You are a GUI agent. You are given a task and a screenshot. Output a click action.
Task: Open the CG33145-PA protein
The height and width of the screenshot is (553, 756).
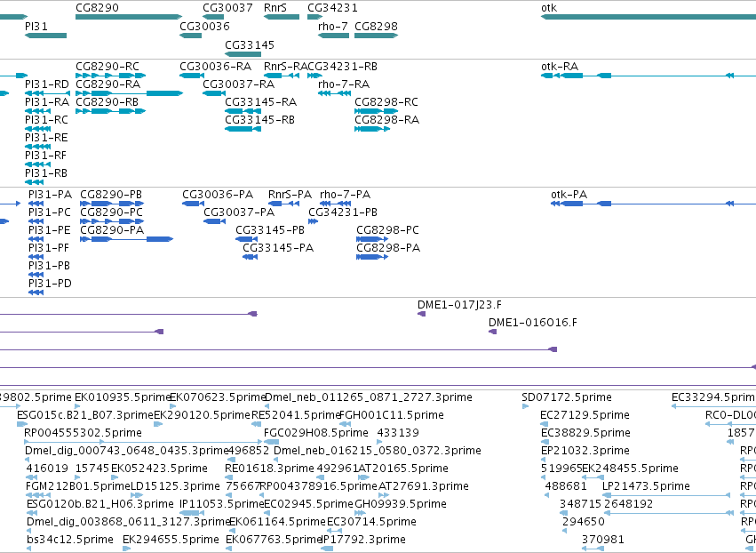[250, 257]
